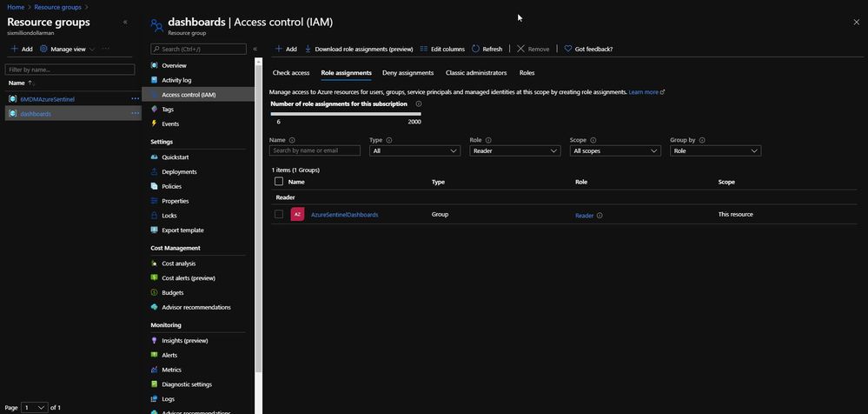This screenshot has height=414, width=868.
Task: Click info icon beside role assignments count
Action: tap(419, 103)
